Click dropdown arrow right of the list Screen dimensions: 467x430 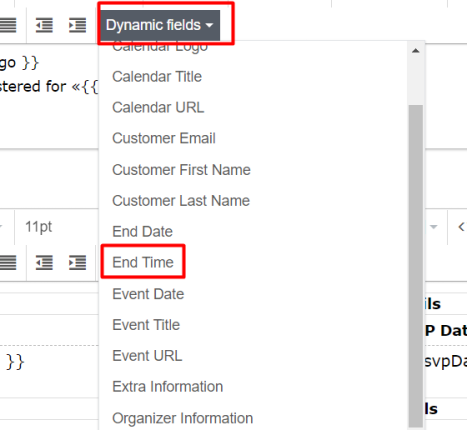pos(433,227)
